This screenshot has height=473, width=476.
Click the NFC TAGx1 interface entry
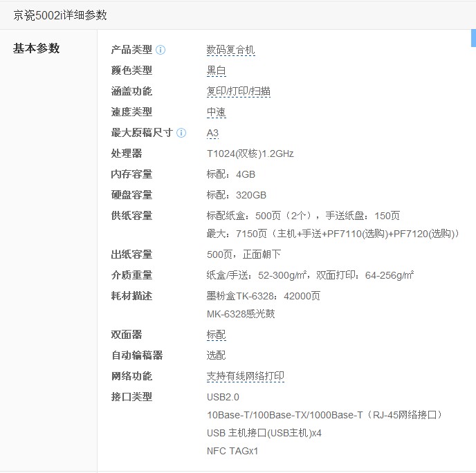pos(232,451)
